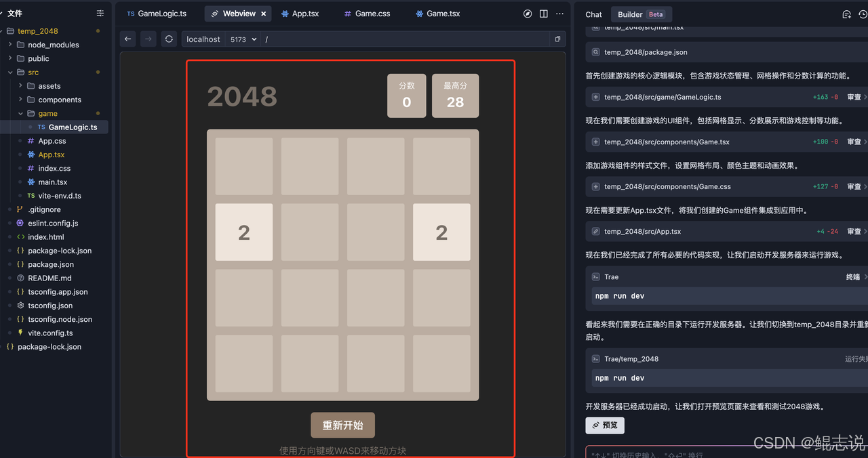Open GameLogic.ts in file tree
The image size is (868, 458).
pyautogui.click(x=73, y=127)
